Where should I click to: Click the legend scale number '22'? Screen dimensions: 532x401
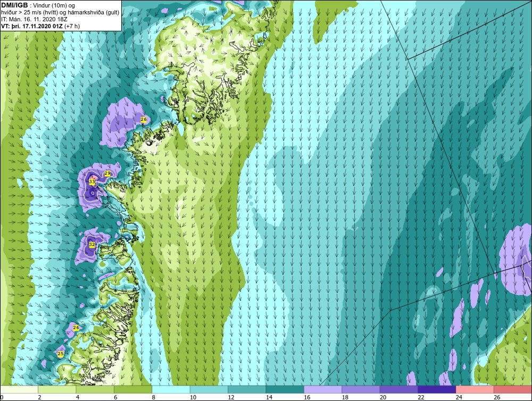pos(421,397)
